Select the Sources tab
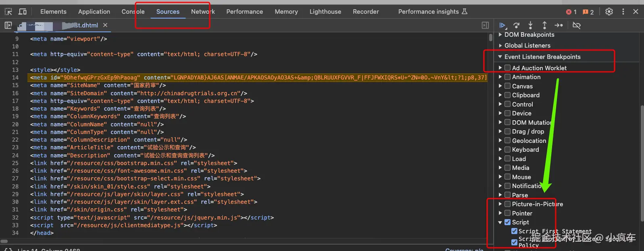The image size is (644, 251). tap(168, 12)
